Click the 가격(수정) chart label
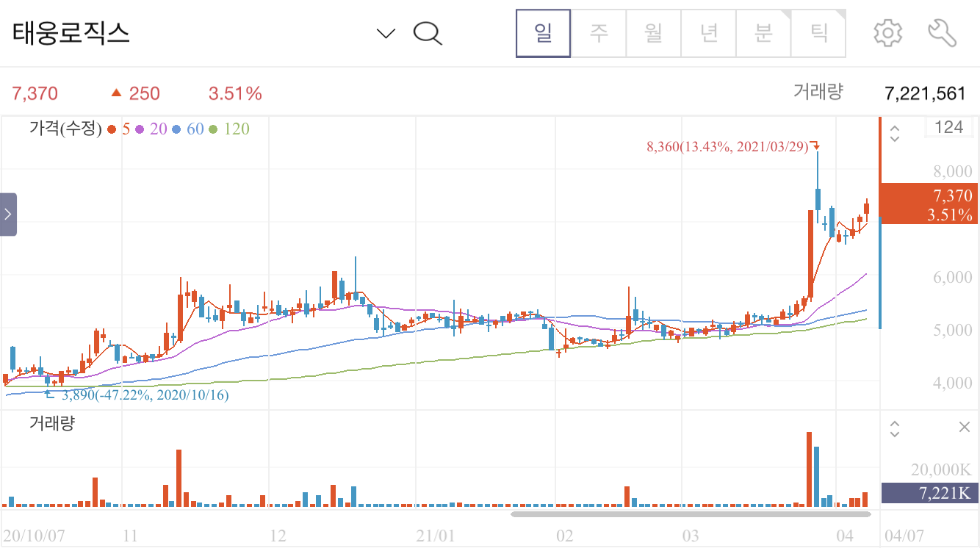Image resolution: width=980 pixels, height=551 pixels. tap(65, 129)
